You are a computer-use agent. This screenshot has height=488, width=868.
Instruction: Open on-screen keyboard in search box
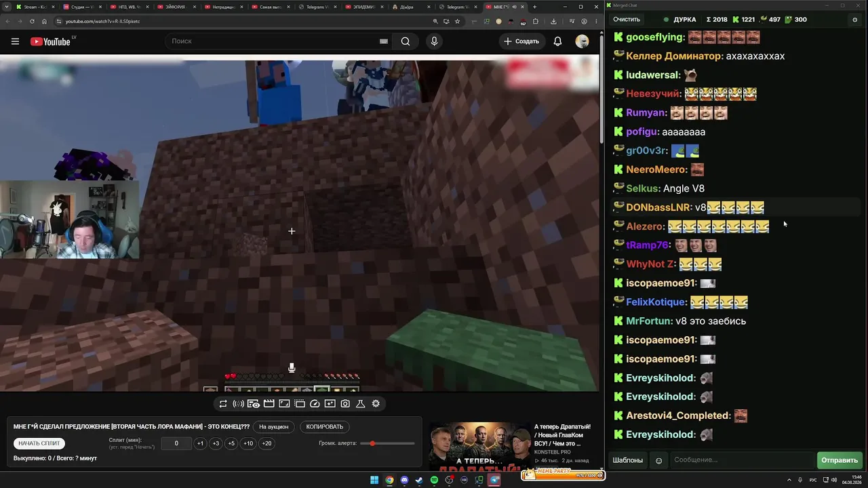pyautogui.click(x=384, y=41)
